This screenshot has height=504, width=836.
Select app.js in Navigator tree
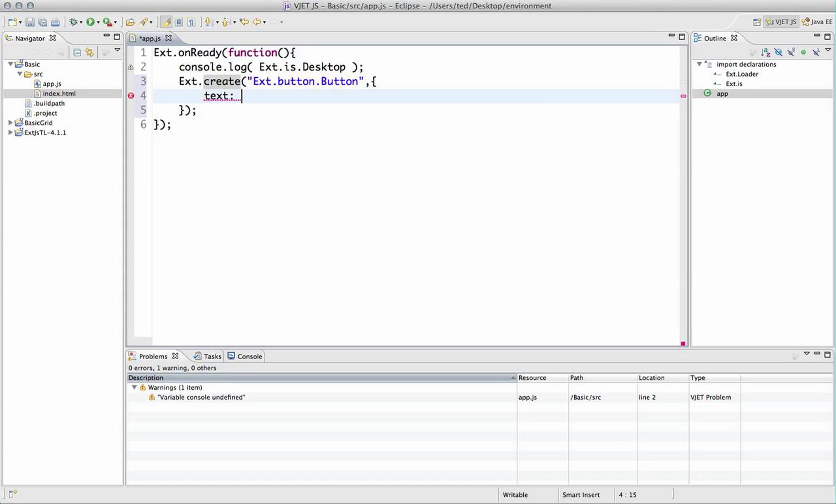pyautogui.click(x=52, y=84)
